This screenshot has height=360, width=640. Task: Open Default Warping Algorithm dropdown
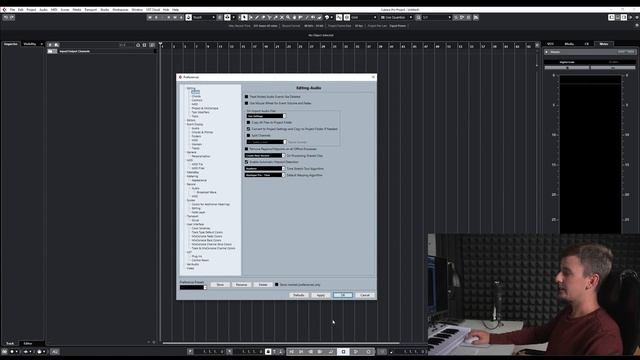coord(264,175)
